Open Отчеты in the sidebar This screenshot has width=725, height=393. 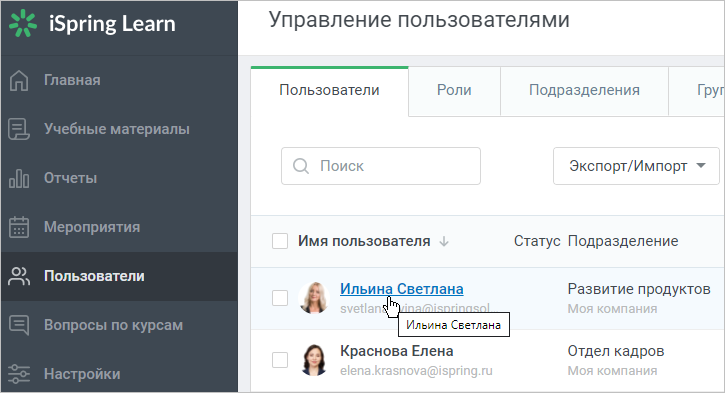[x=119, y=178]
